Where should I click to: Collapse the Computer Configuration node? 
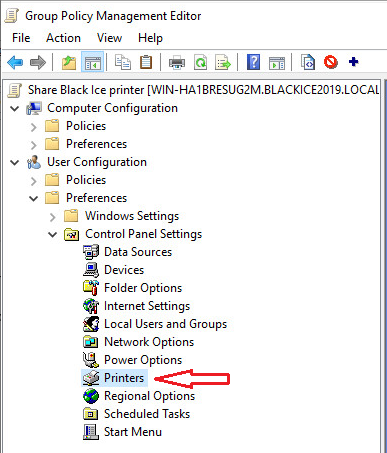tap(15, 108)
